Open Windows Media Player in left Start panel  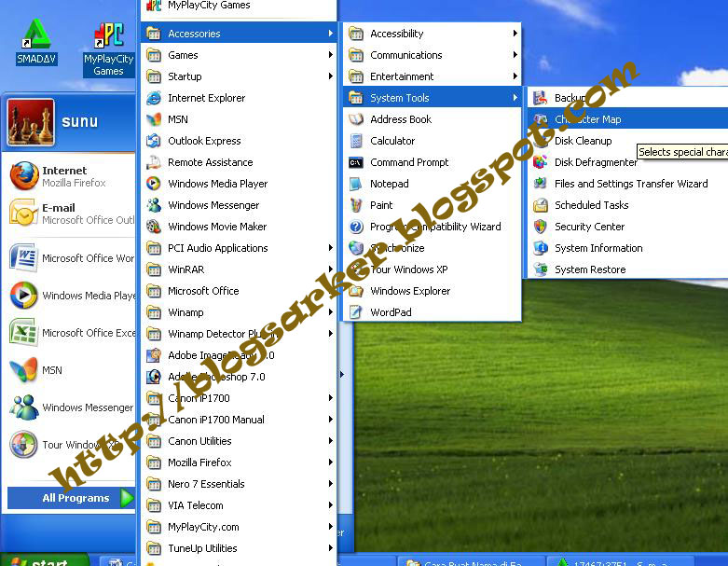(x=72, y=296)
